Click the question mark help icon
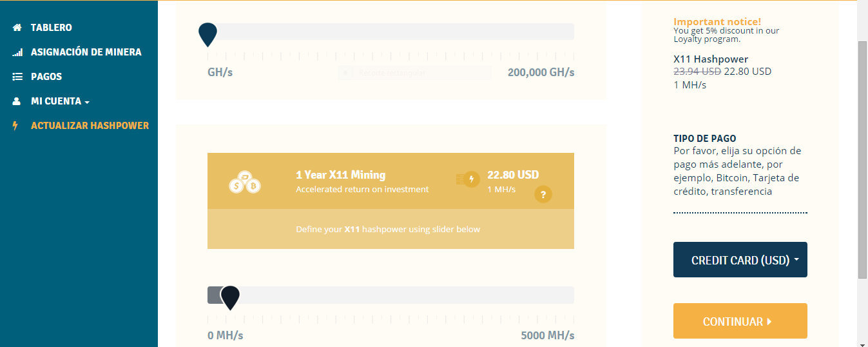Screen dimensions: 868x347 [543, 194]
